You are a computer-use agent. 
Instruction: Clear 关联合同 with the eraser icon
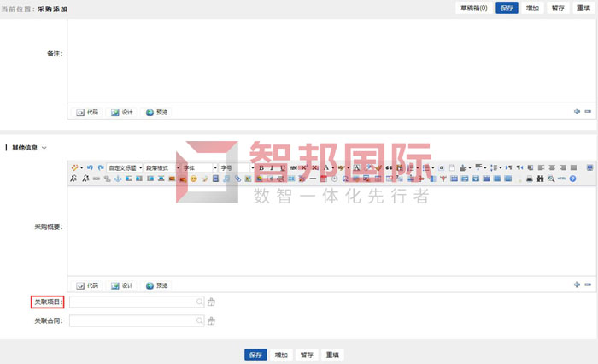click(211, 321)
